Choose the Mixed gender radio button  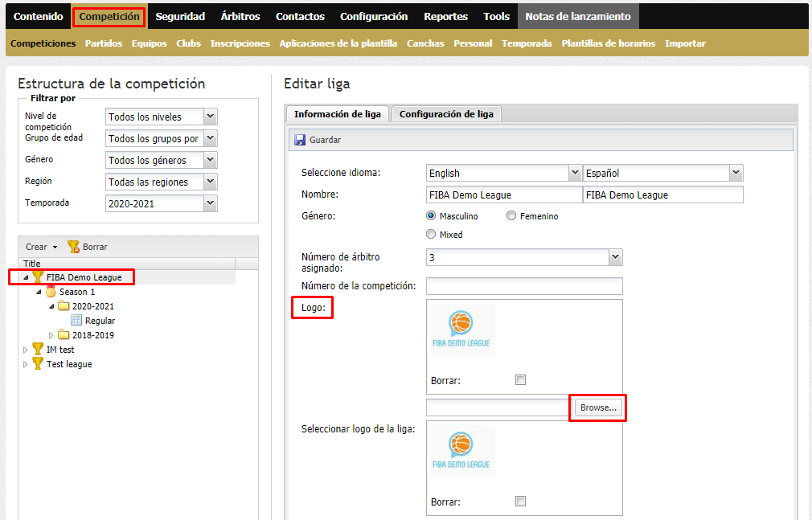pos(431,235)
